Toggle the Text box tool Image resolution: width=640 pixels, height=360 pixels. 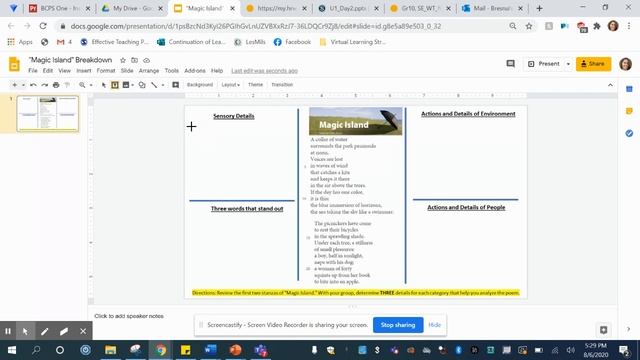tap(115, 85)
